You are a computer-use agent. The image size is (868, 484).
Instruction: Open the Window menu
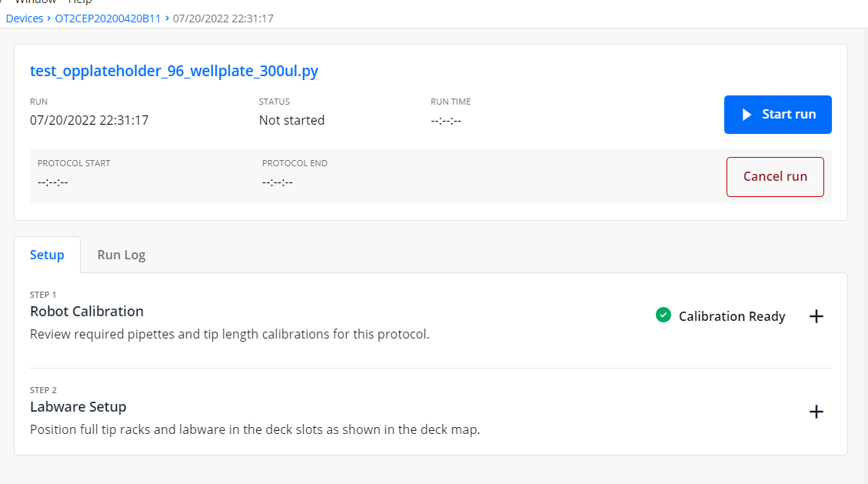[x=35, y=2]
